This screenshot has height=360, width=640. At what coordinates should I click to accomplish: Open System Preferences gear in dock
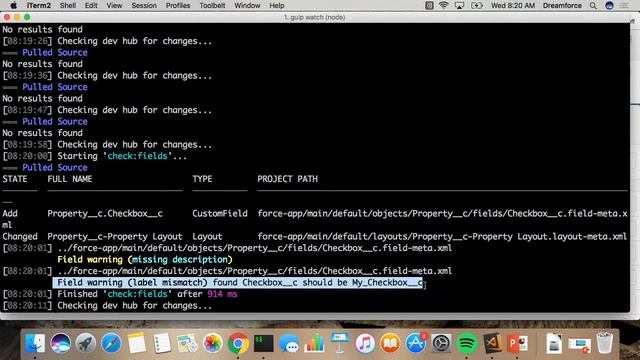pyautogui.click(x=441, y=343)
